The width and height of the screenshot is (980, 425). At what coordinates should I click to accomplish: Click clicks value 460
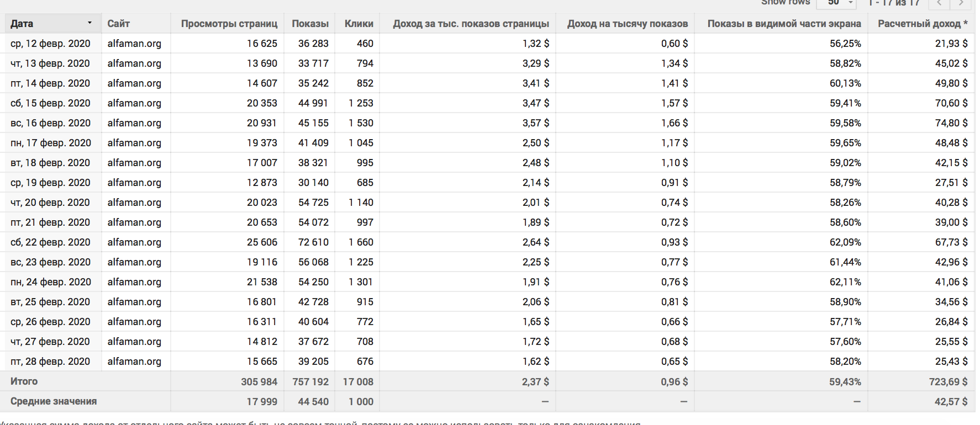pyautogui.click(x=365, y=44)
